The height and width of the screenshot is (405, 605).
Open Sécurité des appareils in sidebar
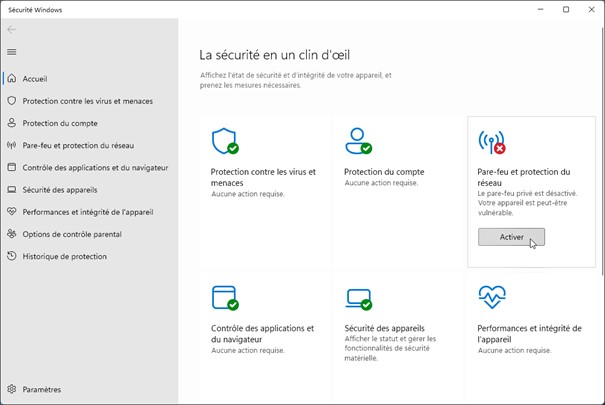click(x=66, y=189)
